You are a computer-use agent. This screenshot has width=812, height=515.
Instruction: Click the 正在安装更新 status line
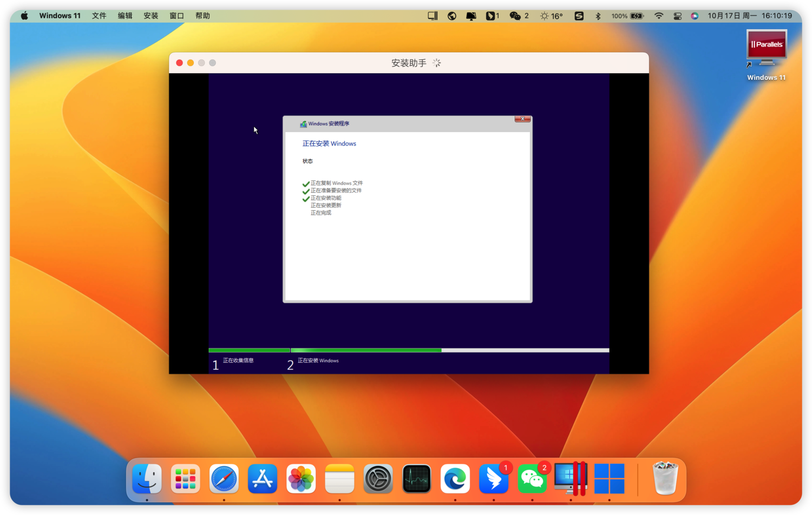tap(326, 205)
